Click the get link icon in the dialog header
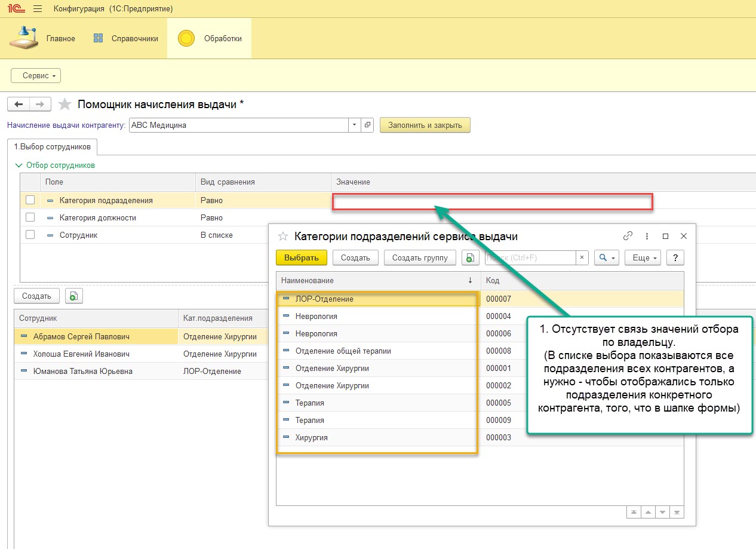The width and height of the screenshot is (756, 549). (628, 236)
